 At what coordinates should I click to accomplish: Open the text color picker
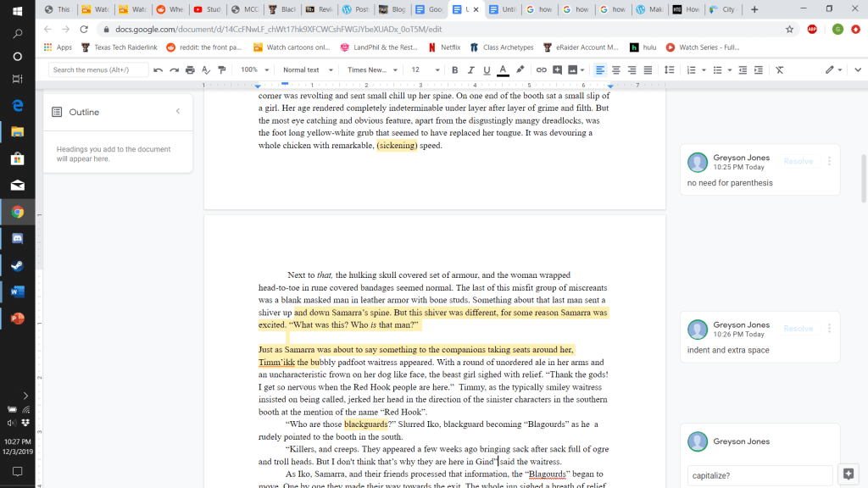504,69
